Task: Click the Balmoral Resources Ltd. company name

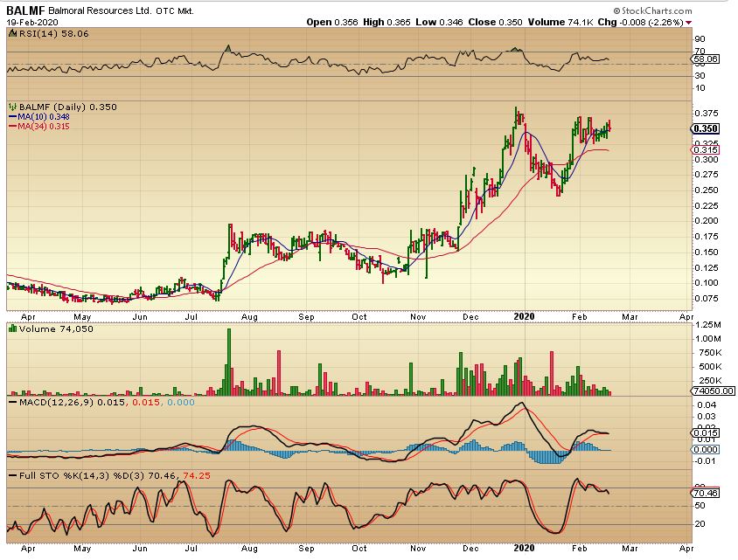Action: (100, 10)
